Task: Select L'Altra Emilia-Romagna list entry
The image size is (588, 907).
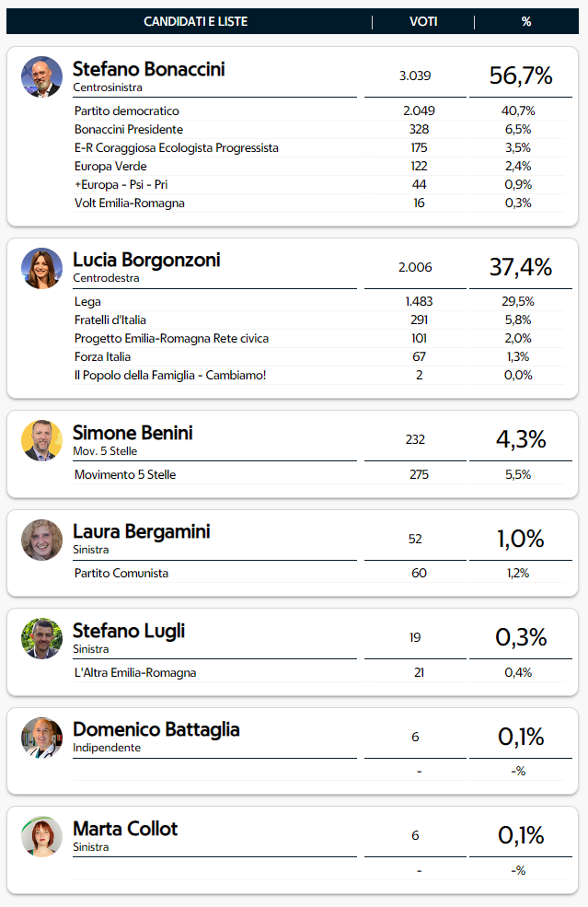Action: [x=135, y=673]
